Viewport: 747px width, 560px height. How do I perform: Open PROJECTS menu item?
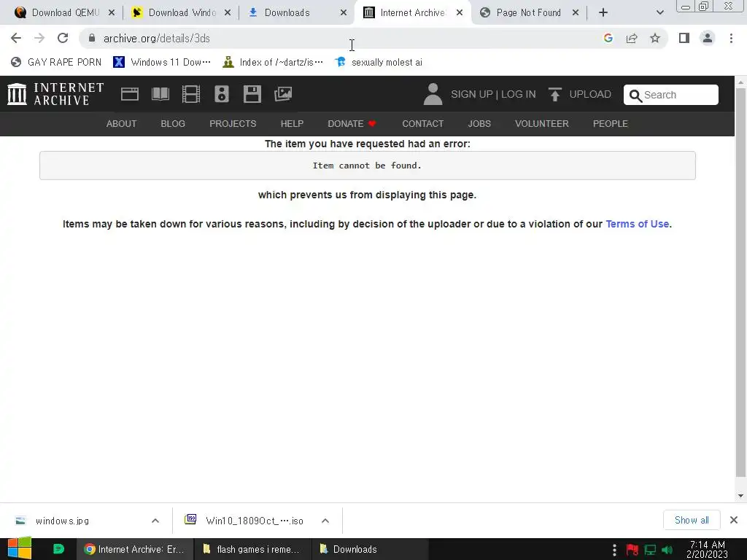[x=233, y=124]
